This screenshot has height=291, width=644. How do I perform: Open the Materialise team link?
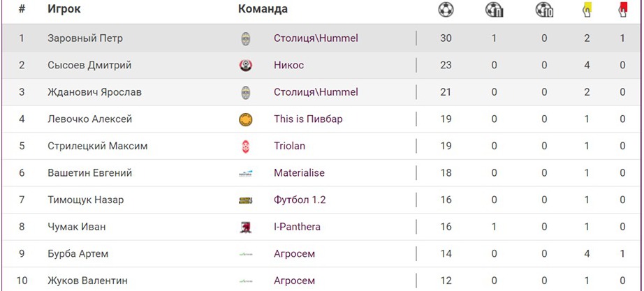click(x=299, y=173)
